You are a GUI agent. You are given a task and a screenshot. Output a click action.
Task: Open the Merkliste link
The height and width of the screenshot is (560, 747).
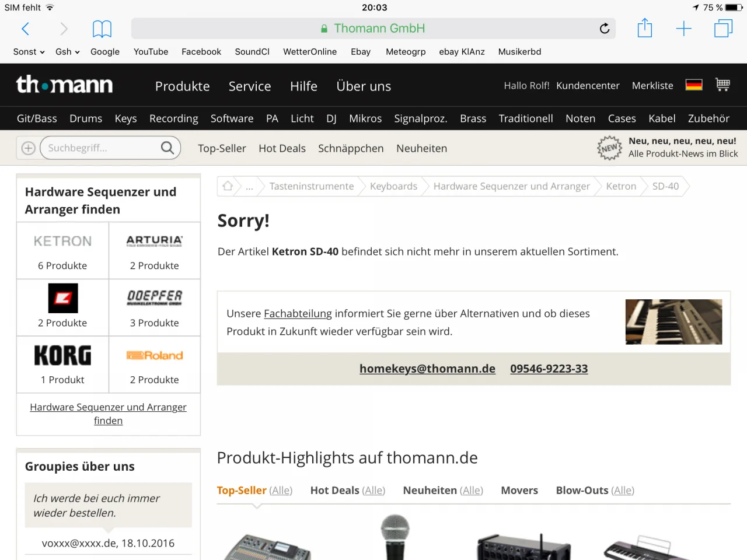point(652,86)
